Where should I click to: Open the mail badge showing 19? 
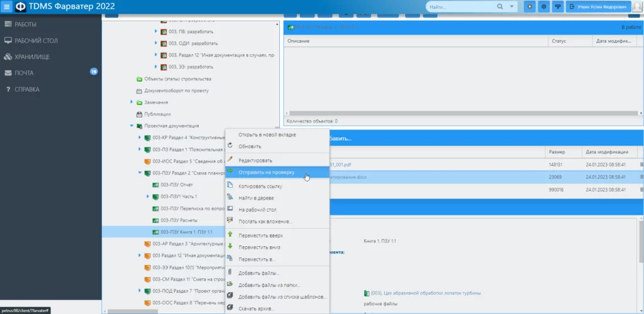coord(94,72)
